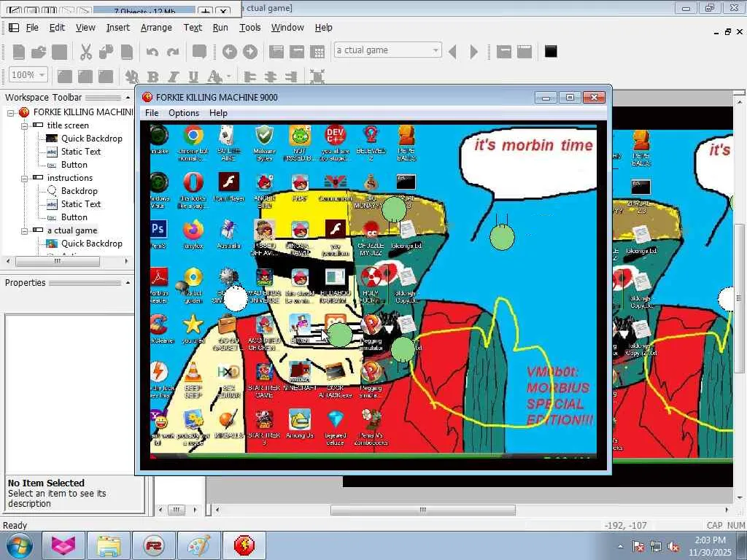
Task: Click the volume speaker tray icon
Action: click(x=673, y=546)
